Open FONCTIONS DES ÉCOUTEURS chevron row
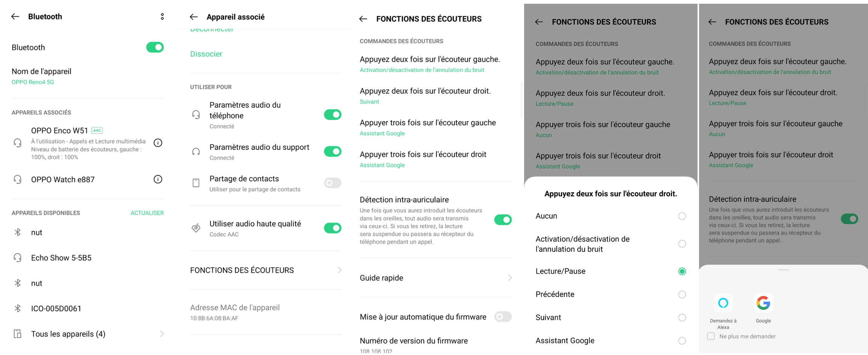The width and height of the screenshot is (868, 355). click(x=266, y=270)
